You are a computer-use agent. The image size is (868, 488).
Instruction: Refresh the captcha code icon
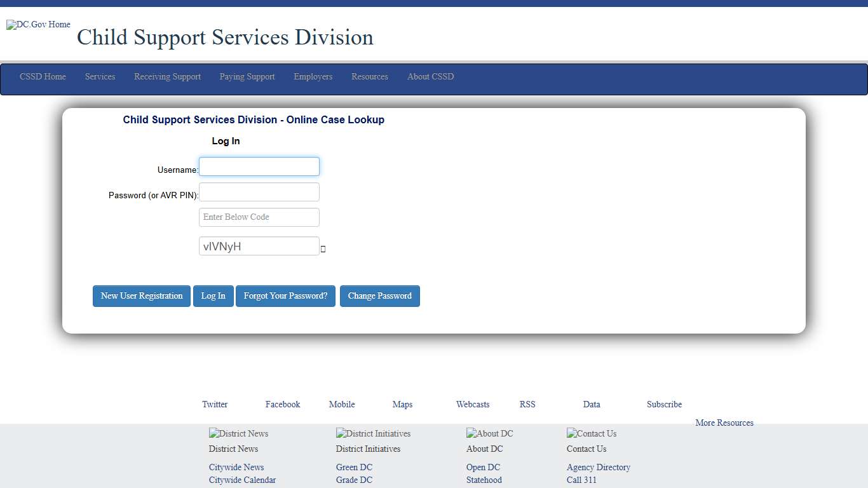point(323,249)
